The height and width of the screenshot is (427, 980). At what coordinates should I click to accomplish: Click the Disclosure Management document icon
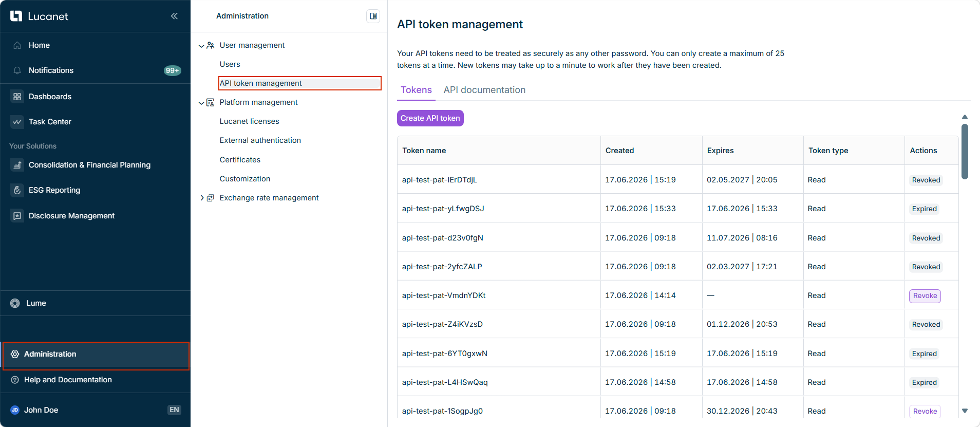point(17,216)
